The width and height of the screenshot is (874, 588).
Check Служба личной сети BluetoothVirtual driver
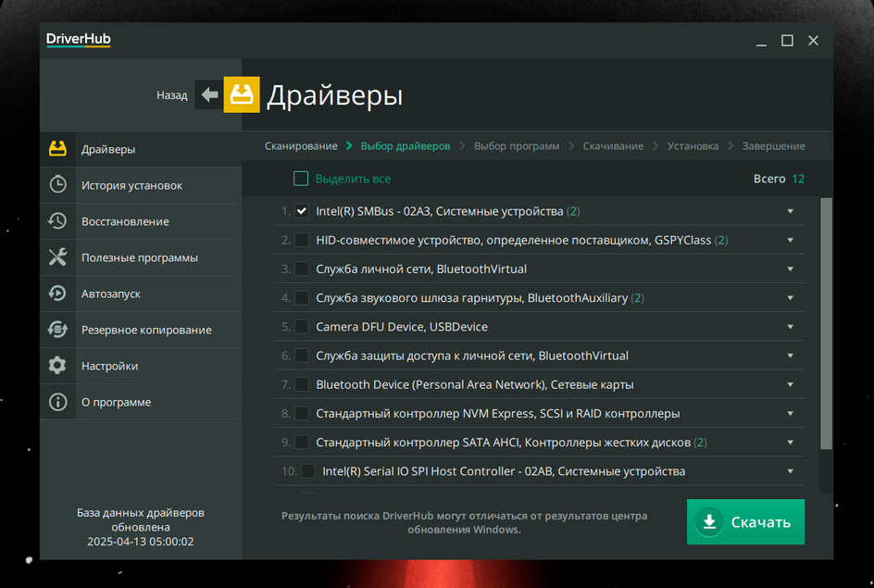(x=302, y=269)
